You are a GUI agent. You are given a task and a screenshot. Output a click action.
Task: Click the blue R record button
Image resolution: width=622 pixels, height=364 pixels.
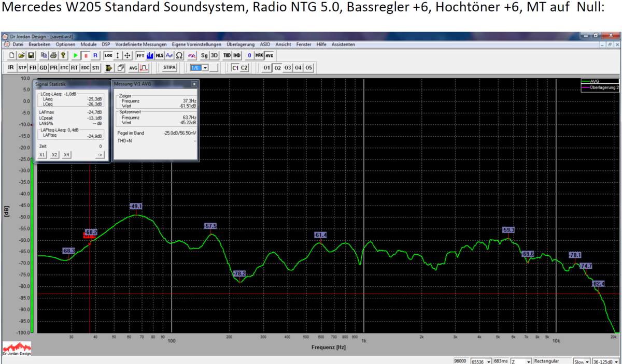(95, 55)
